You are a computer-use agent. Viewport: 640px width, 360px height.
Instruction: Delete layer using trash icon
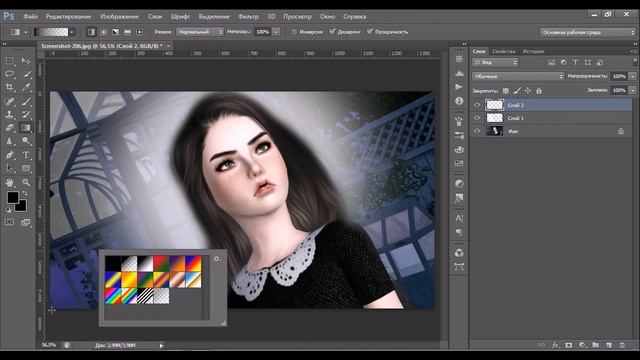point(622,345)
